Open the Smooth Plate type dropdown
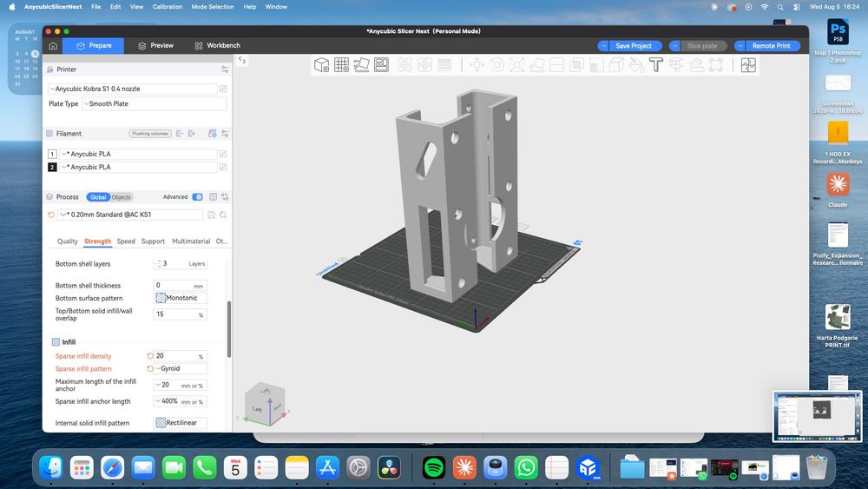The width and height of the screenshot is (868, 489). pos(154,103)
